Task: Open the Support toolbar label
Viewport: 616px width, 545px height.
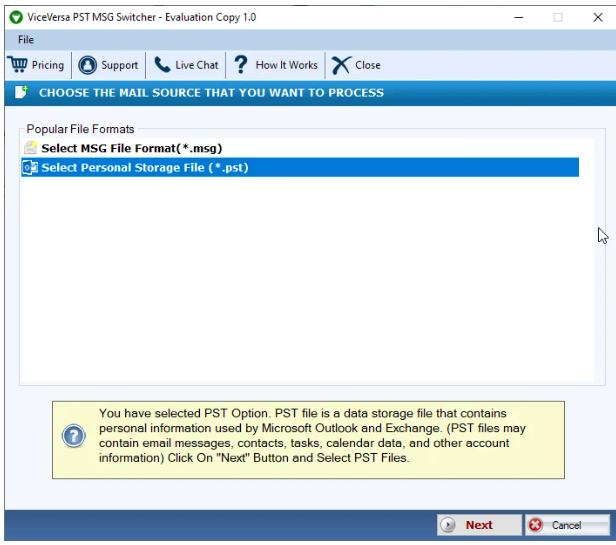Action: (119, 65)
